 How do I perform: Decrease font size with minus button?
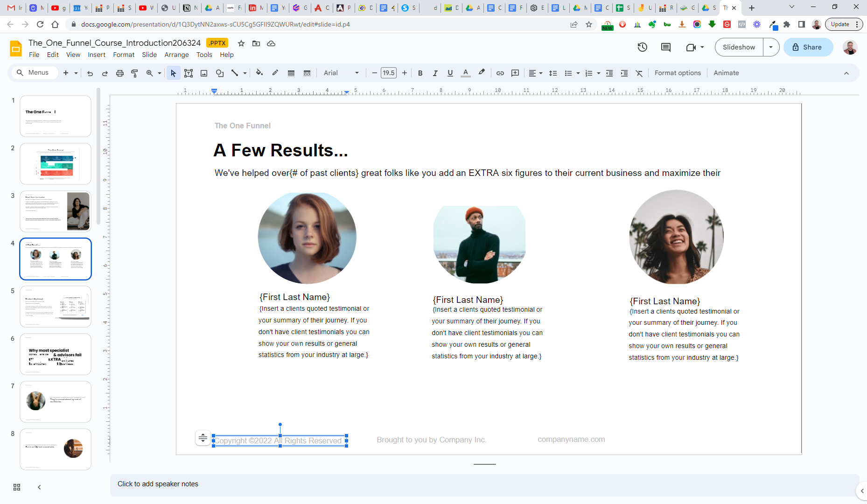374,73
